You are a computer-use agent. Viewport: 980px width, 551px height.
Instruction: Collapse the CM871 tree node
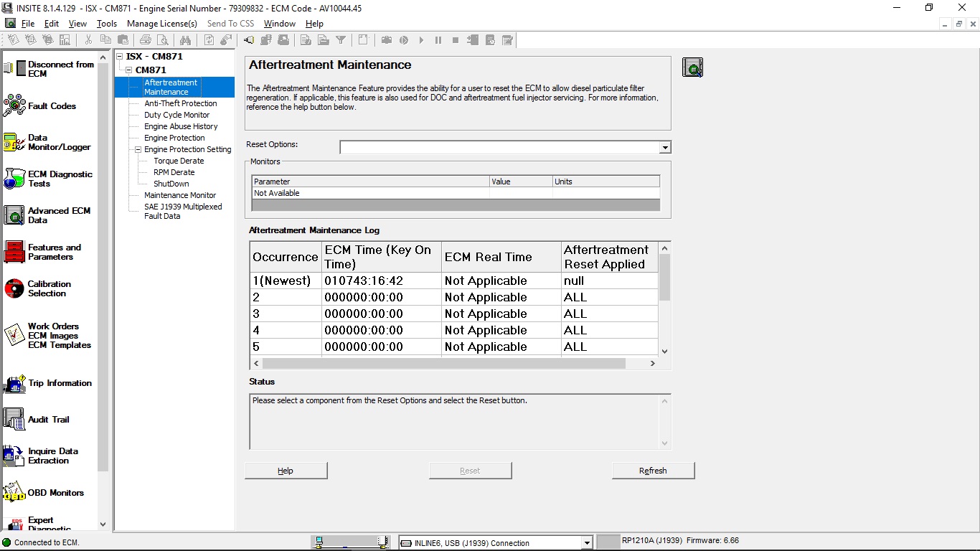(129, 70)
